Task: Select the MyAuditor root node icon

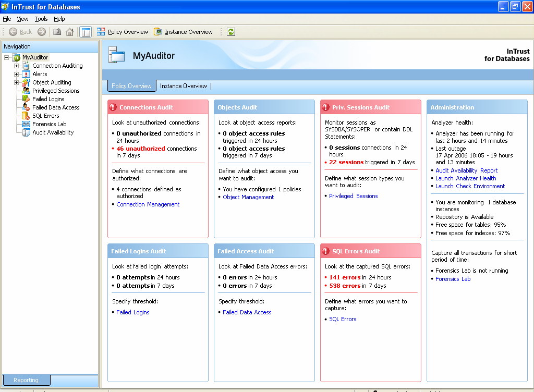Action: click(17, 57)
